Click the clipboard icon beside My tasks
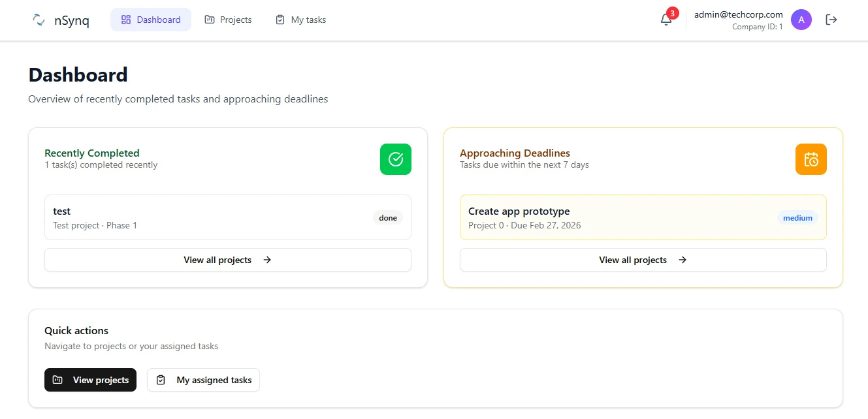 point(281,20)
